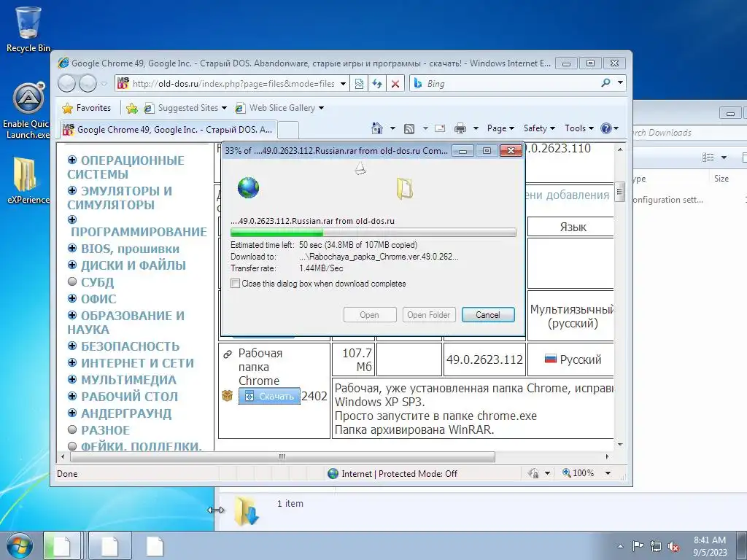Image resolution: width=747 pixels, height=560 pixels.
Task: Click the Refresh icon in address bar
Action: click(377, 84)
